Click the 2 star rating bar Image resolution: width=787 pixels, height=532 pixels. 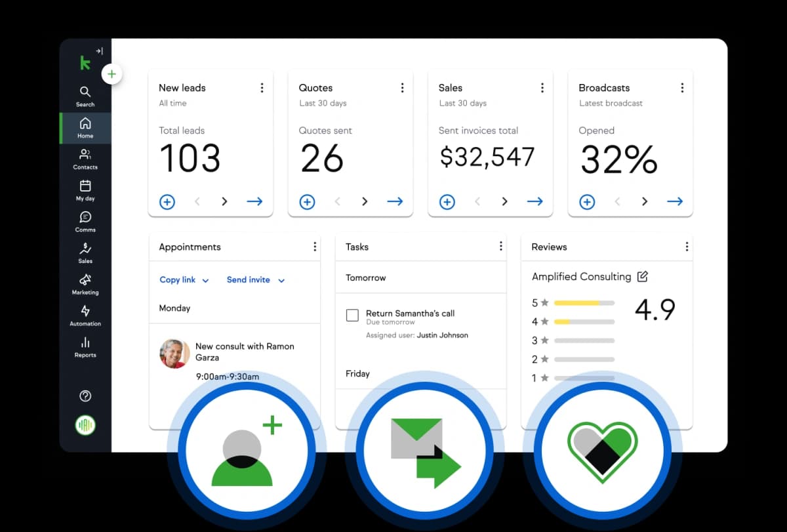[584, 359]
